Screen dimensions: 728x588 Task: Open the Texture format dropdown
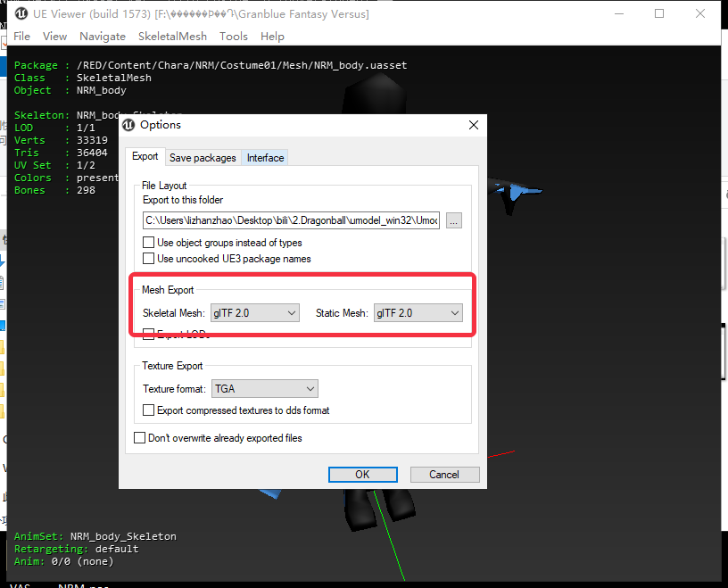(x=265, y=389)
